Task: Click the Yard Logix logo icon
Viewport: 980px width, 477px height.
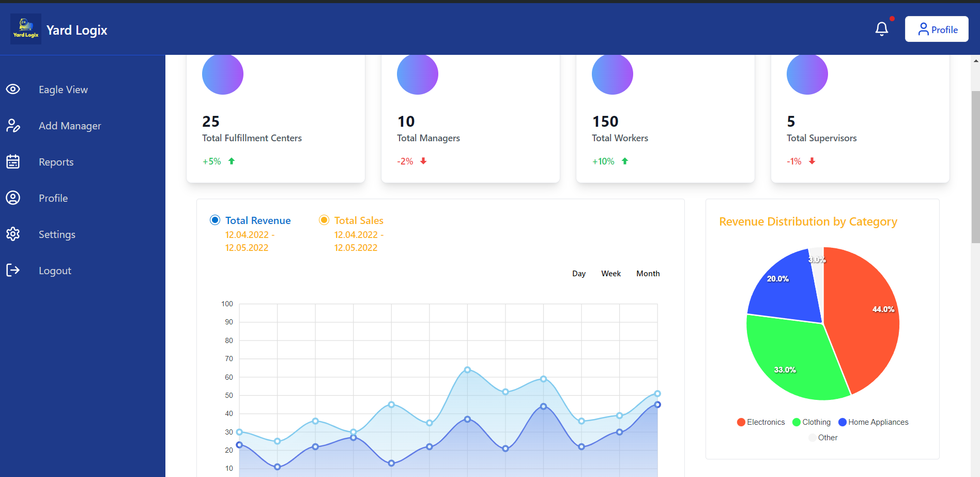Action: [x=26, y=29]
